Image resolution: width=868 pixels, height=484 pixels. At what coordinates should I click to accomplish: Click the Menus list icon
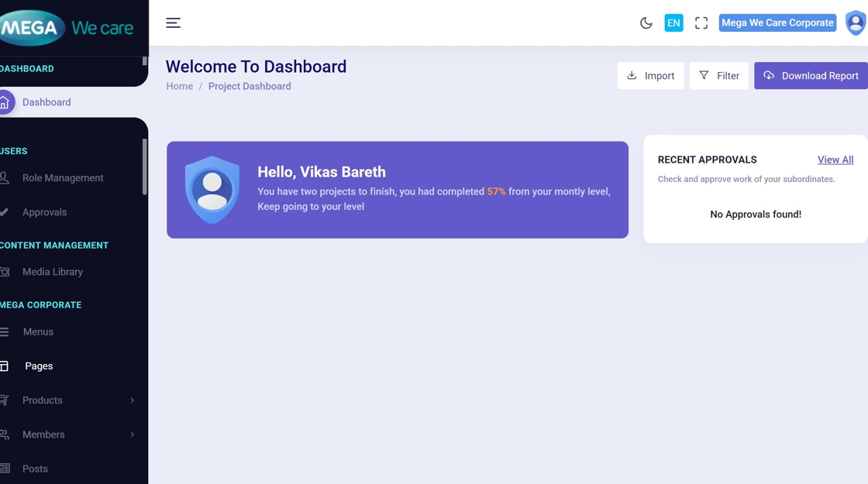point(5,332)
